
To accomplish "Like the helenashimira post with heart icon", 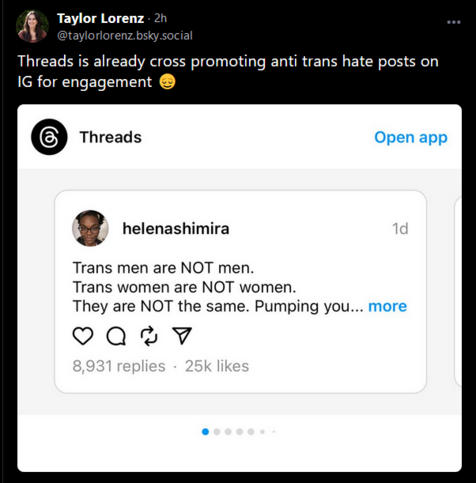I will [83, 336].
